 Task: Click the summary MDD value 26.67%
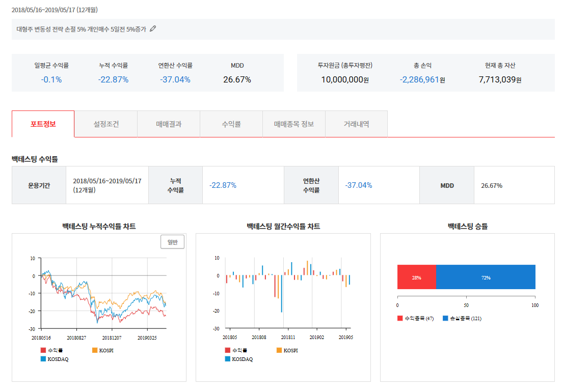(237, 79)
